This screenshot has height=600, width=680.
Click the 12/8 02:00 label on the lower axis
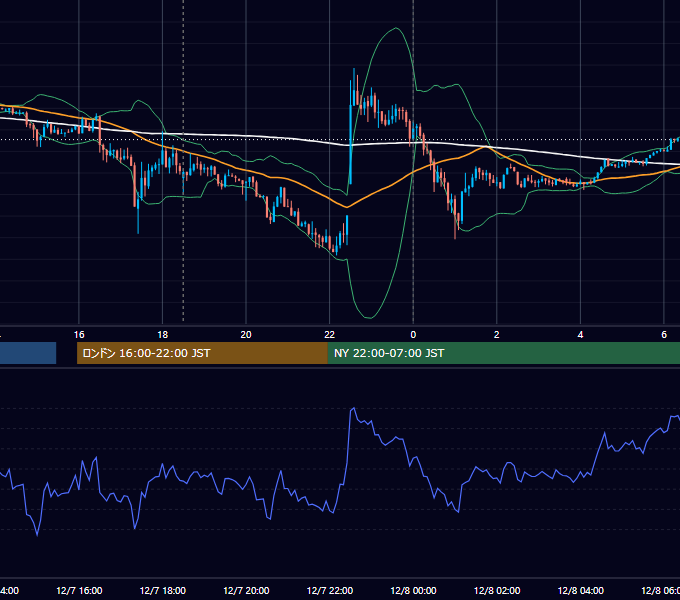[x=497, y=590]
